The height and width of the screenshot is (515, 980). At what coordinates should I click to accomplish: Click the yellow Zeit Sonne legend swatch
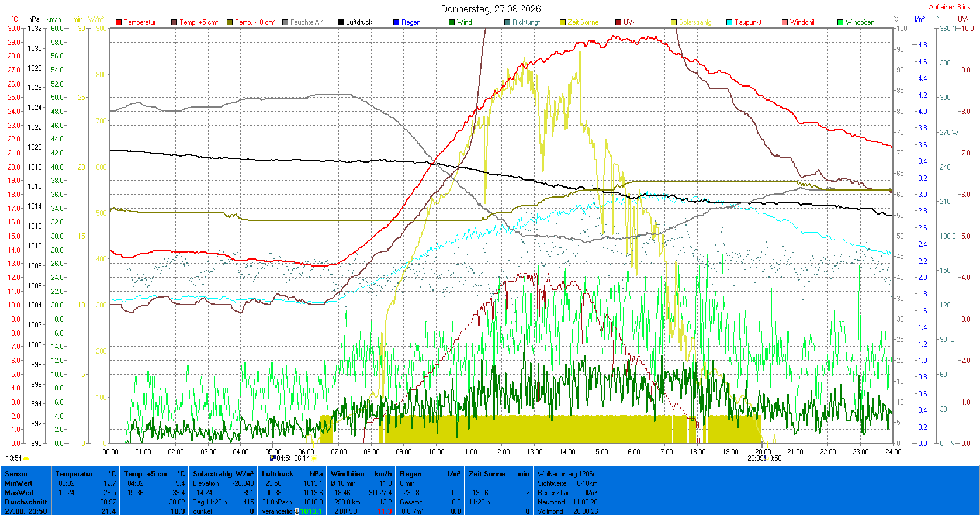point(563,22)
